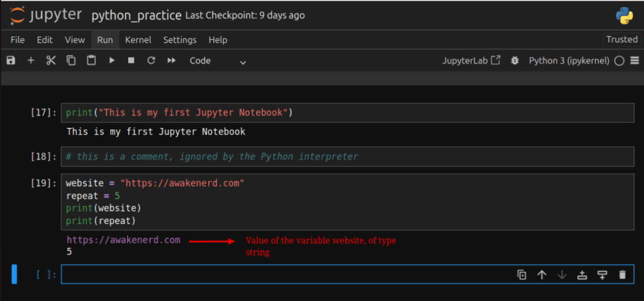Delete the active cell with trash icon
The width and height of the screenshot is (644, 301).
pos(622,275)
